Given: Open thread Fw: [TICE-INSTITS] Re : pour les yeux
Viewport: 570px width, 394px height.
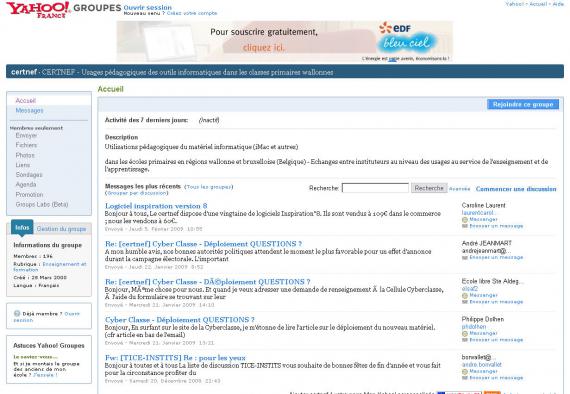Looking at the screenshot, I should pos(175,358).
